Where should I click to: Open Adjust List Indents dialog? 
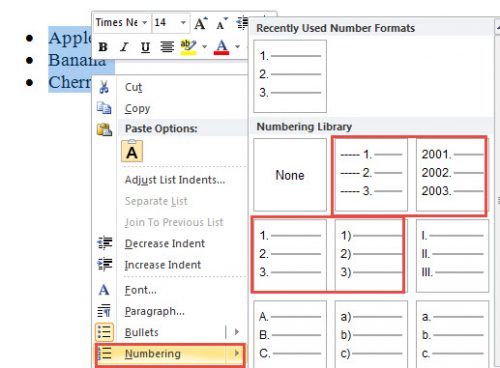tap(175, 180)
